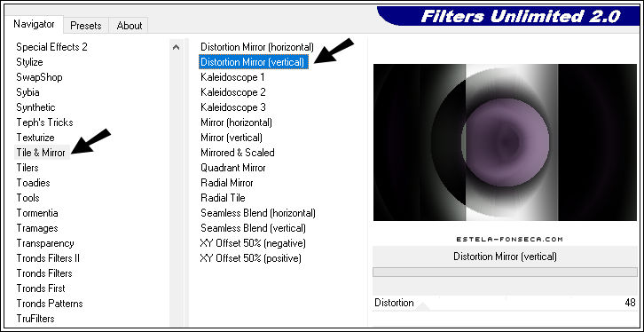Image resolution: width=644 pixels, height=332 pixels.
Task: Open the Special Effects 2 category
Action: tap(51, 47)
